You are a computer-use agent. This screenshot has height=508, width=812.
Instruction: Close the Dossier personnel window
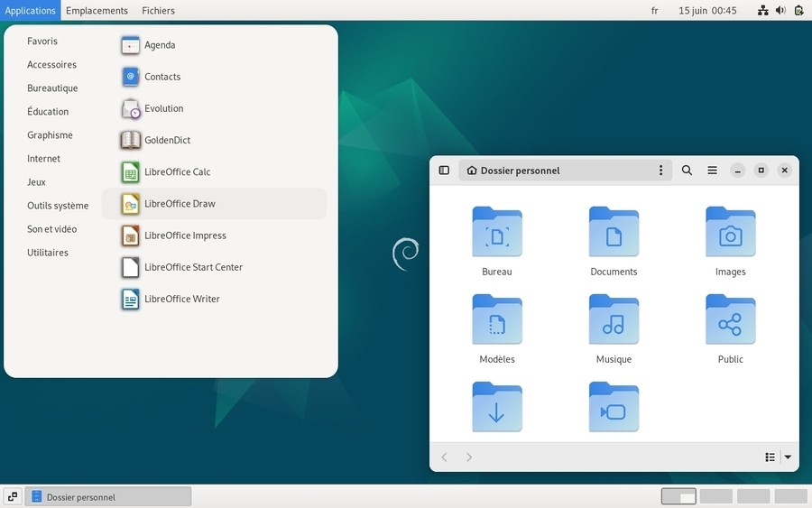click(785, 171)
